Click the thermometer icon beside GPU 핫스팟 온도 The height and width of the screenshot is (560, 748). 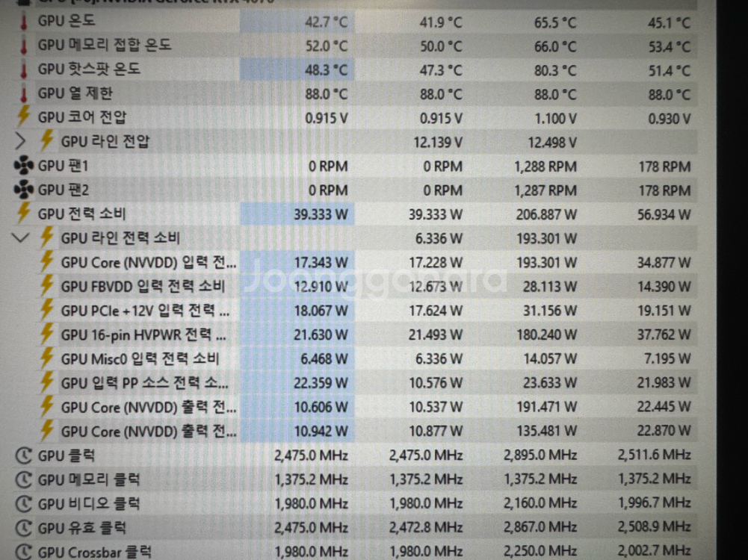click(23, 70)
